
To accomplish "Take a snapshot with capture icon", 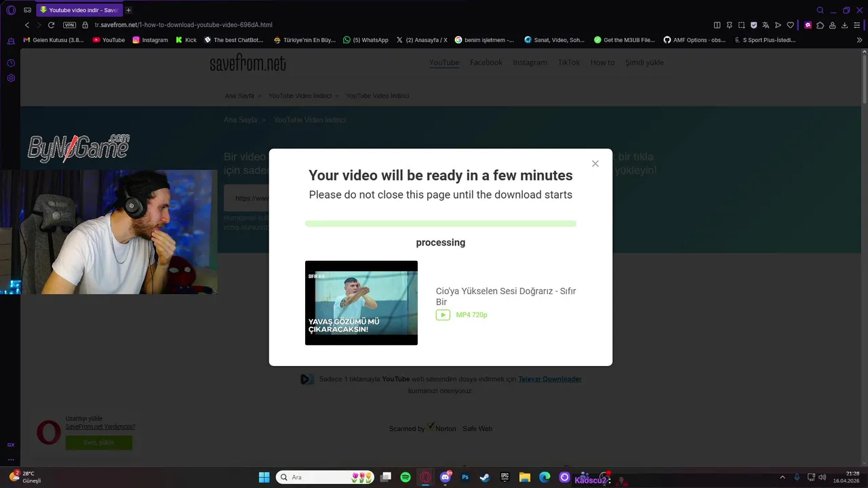I will click(x=741, y=25).
